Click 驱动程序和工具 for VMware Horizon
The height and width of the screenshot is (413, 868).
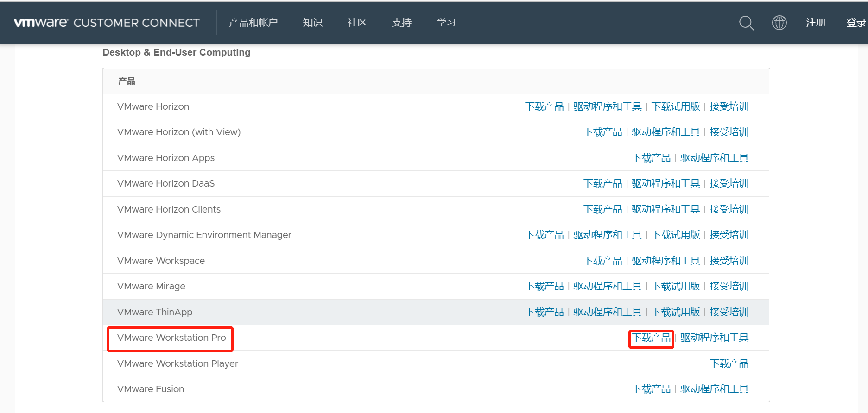(608, 106)
